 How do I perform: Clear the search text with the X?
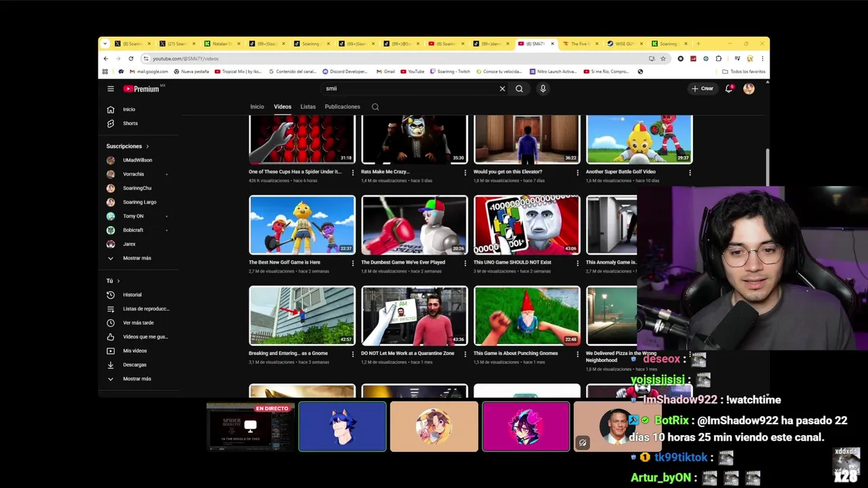502,89
